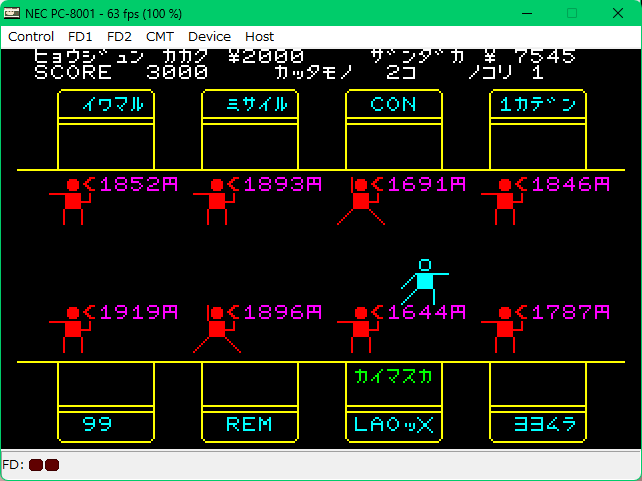Click the REM shop sign
Image resolution: width=642 pixels, height=481 pixels.
249,424
